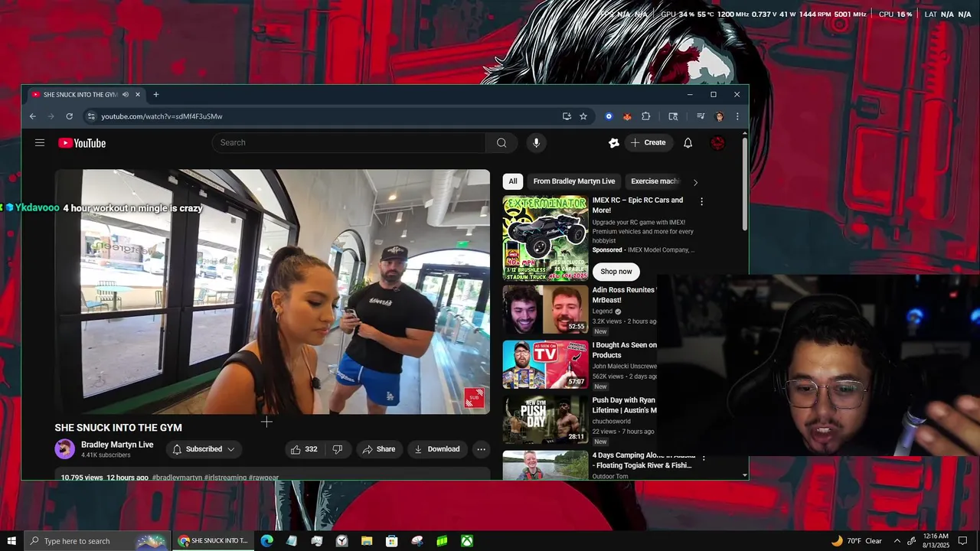Open the Bradley Martyn channel avatar
980x551 pixels.
(65, 449)
